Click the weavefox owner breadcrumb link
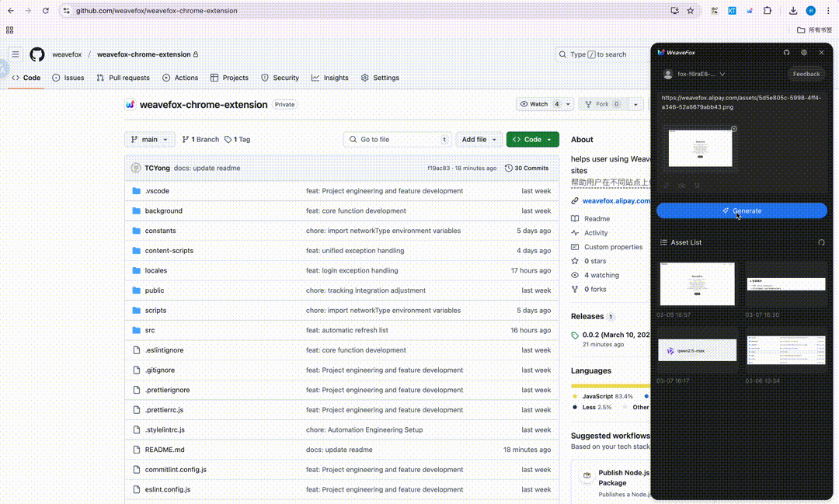 click(67, 54)
